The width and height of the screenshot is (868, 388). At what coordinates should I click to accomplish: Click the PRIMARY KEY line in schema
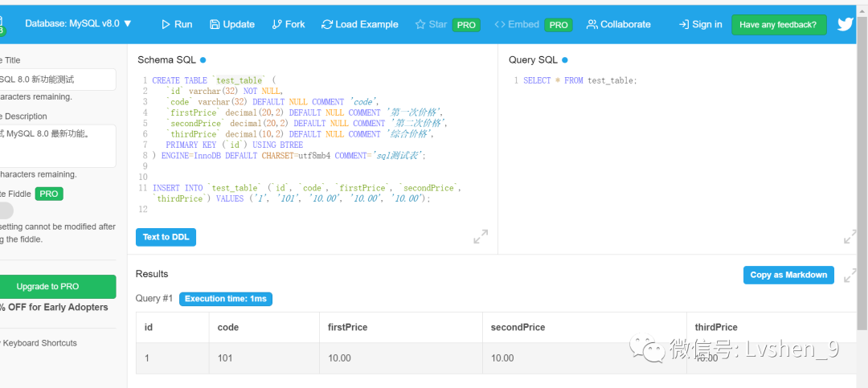(234, 145)
